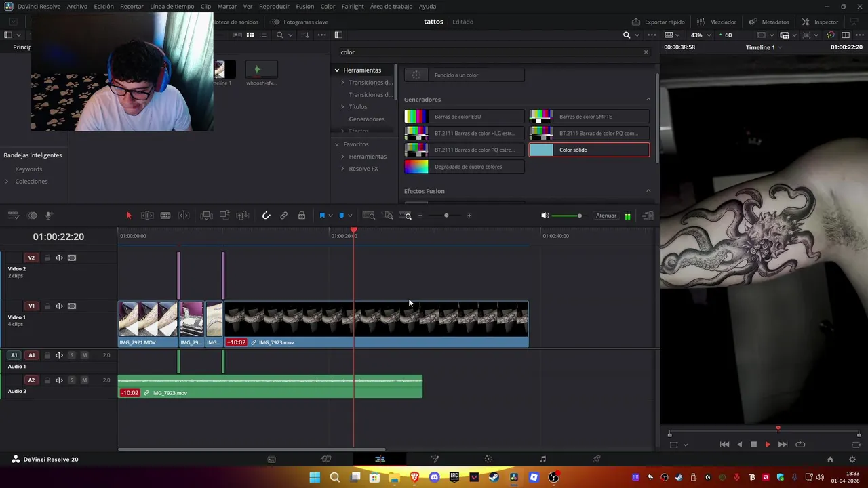Open the Mezclador panel
The height and width of the screenshot is (488, 868).
[x=717, y=22]
